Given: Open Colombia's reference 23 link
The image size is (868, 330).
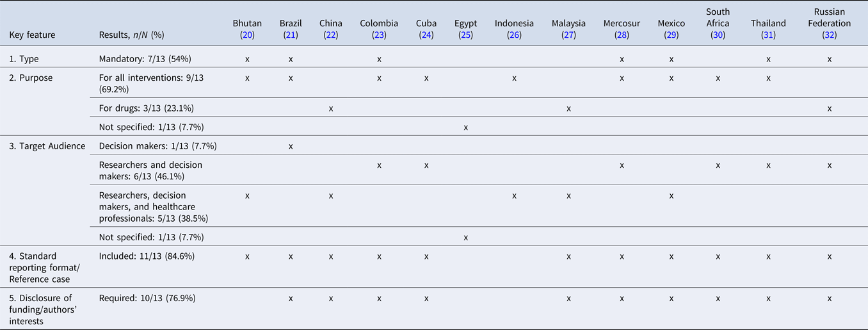Looking at the screenshot, I should pyautogui.click(x=379, y=35).
